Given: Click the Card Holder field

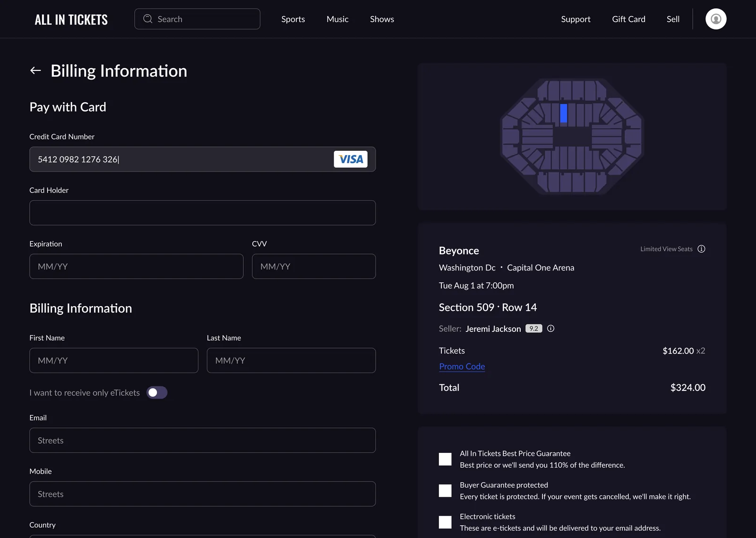Looking at the screenshot, I should (x=202, y=213).
